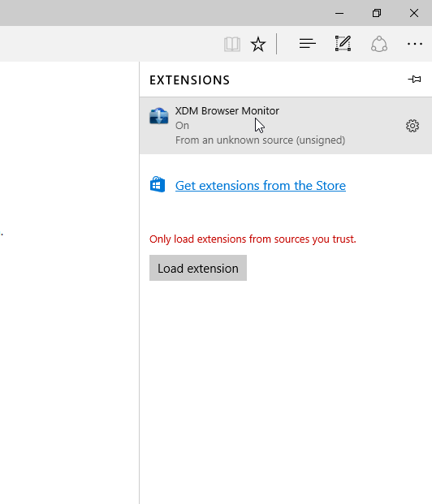Make a Web Note with pen icon
Image resolution: width=432 pixels, height=504 pixels.
pos(343,43)
